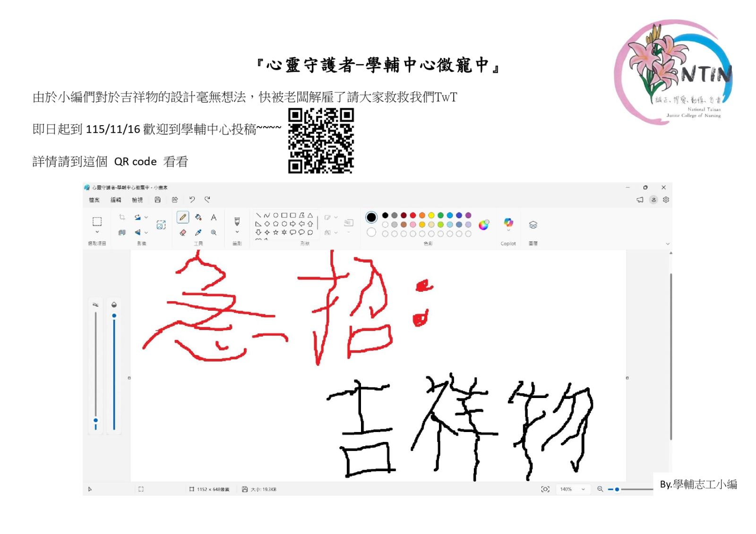Open the Layers panel icon

click(x=533, y=225)
